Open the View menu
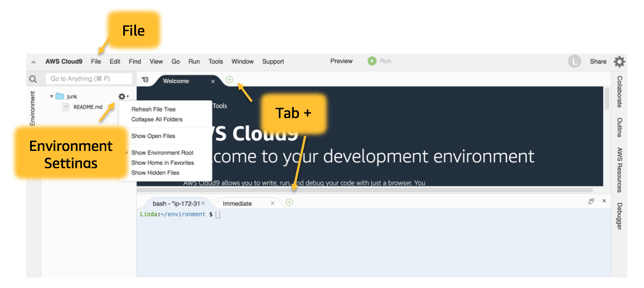644x288 pixels. coord(156,61)
